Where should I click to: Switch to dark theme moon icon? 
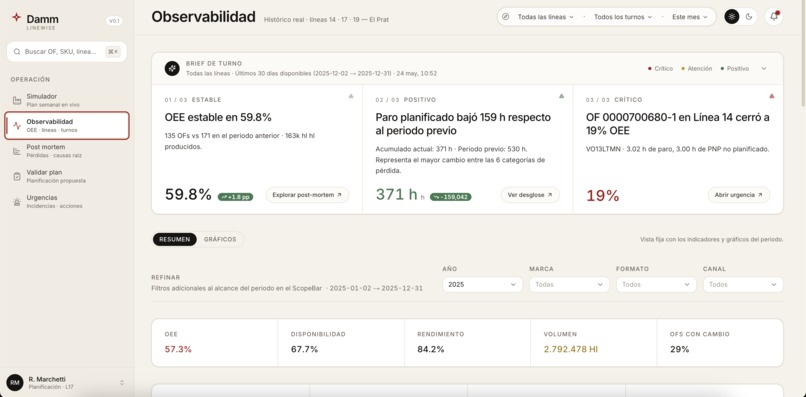pos(749,16)
